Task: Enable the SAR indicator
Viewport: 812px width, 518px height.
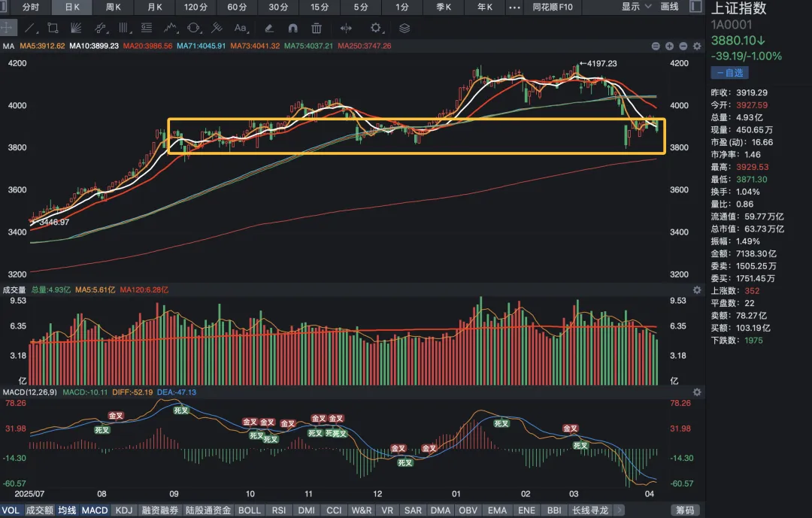Action: tap(413, 510)
